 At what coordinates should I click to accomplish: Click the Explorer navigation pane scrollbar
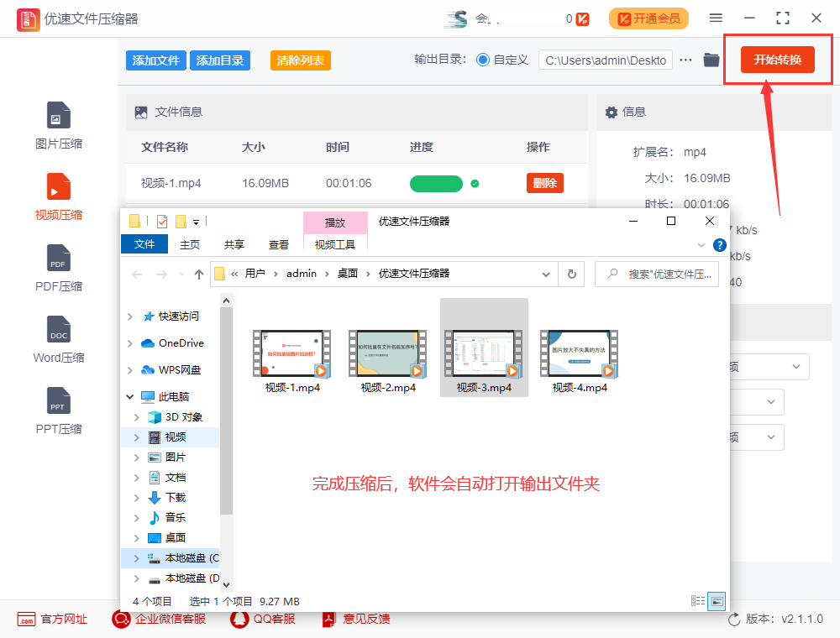(x=226, y=411)
